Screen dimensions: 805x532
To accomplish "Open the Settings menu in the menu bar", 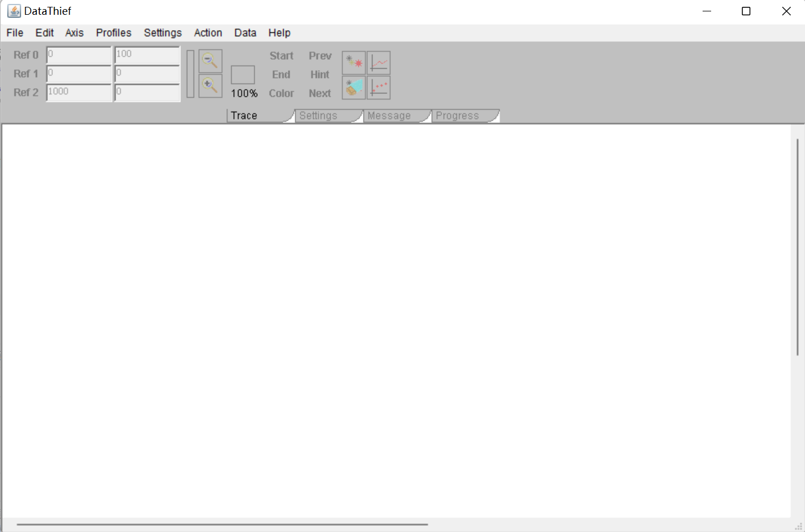I will (x=163, y=32).
